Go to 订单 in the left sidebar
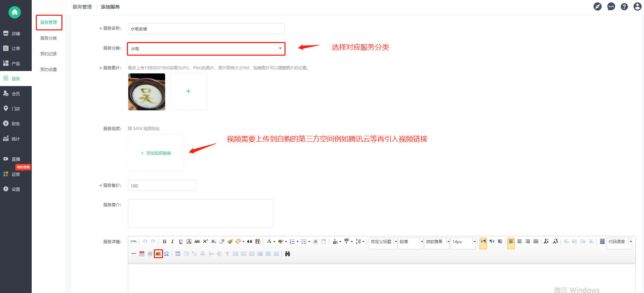The height and width of the screenshot is (293, 644). coord(16,48)
